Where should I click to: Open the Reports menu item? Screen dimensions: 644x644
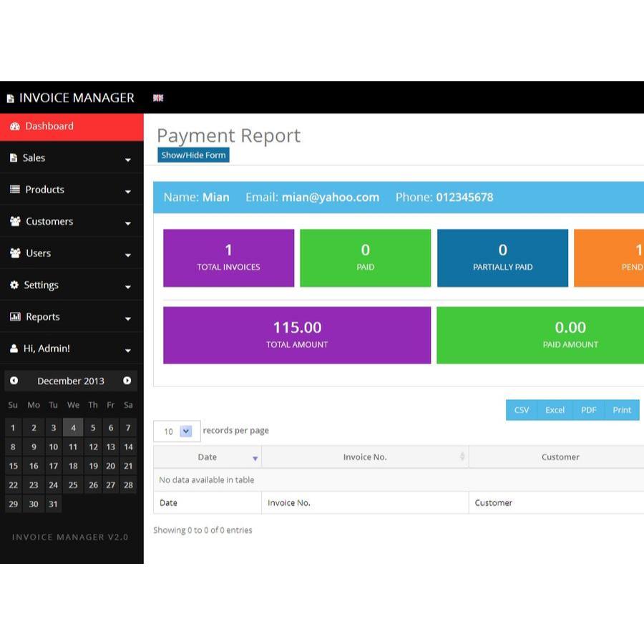[72, 317]
